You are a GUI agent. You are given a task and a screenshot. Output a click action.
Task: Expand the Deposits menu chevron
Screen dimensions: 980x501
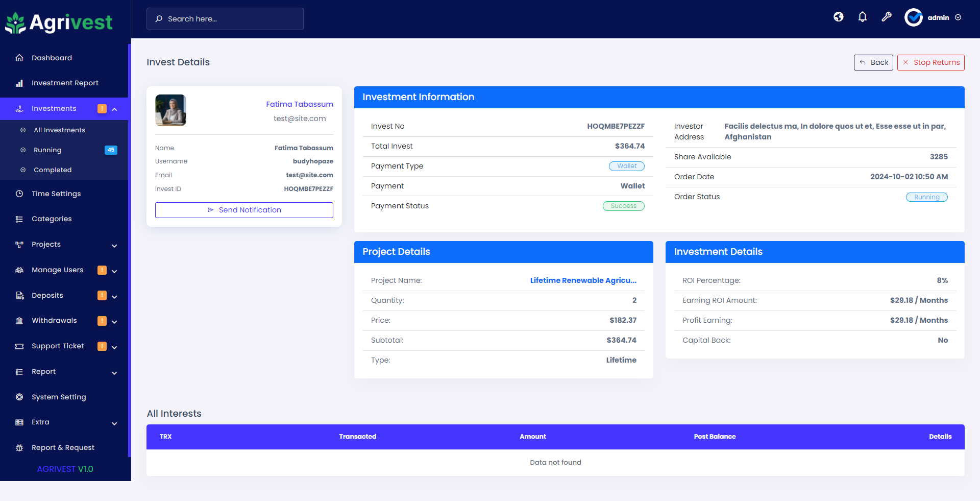point(114,297)
